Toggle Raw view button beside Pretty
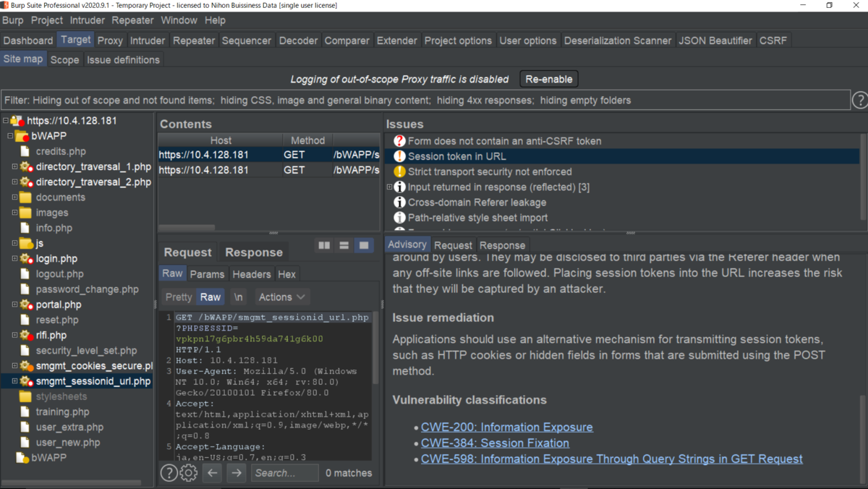Viewport: 868px width, 489px height. tap(210, 297)
